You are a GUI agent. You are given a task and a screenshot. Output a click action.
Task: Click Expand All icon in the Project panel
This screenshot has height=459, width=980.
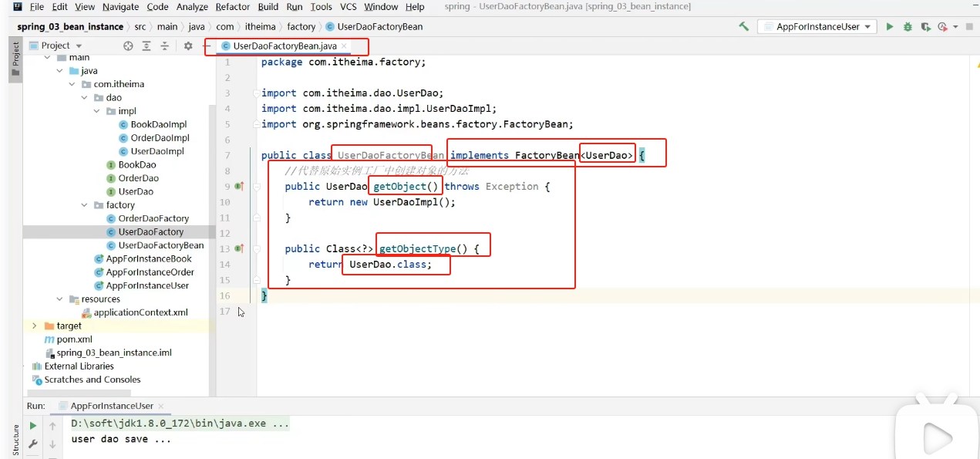(146, 46)
